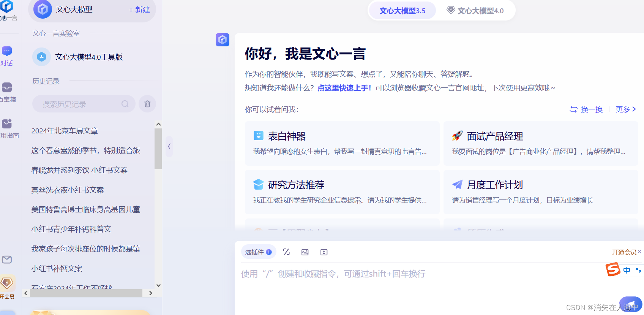Open the 对话 chat sidebar icon

point(7,51)
